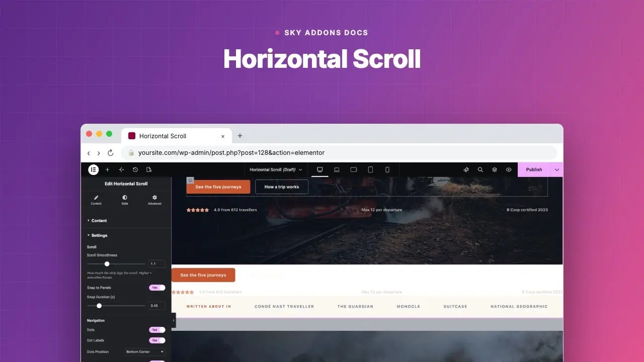Open the Publish options arrow
Screen dimensions: 644x362
coord(557,169)
